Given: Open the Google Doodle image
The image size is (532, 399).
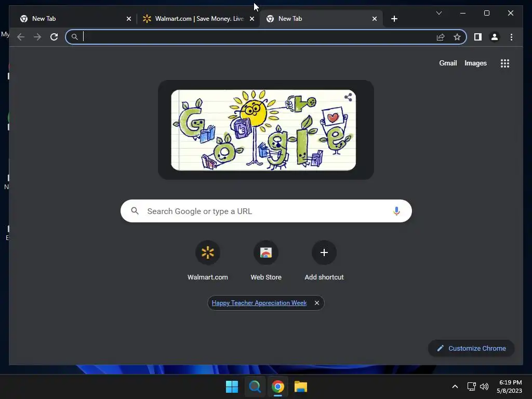Looking at the screenshot, I should click(263, 130).
